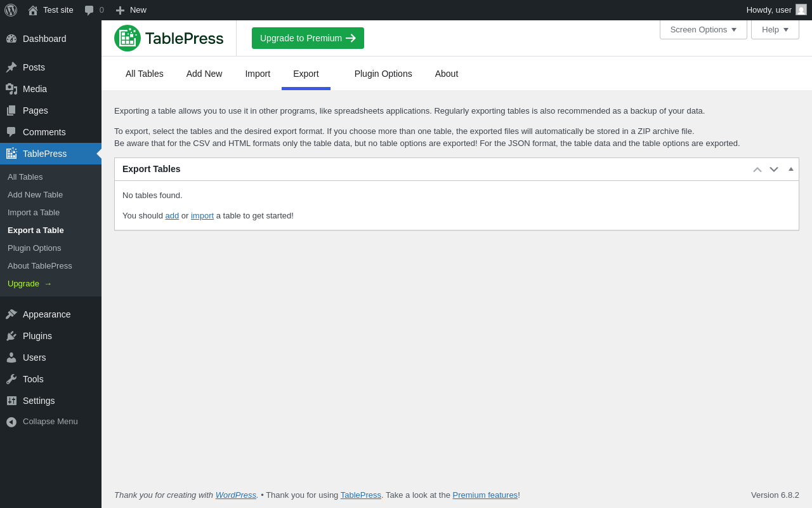The width and height of the screenshot is (812, 508).
Task: Click Collapse Menu label
Action: [50, 422]
